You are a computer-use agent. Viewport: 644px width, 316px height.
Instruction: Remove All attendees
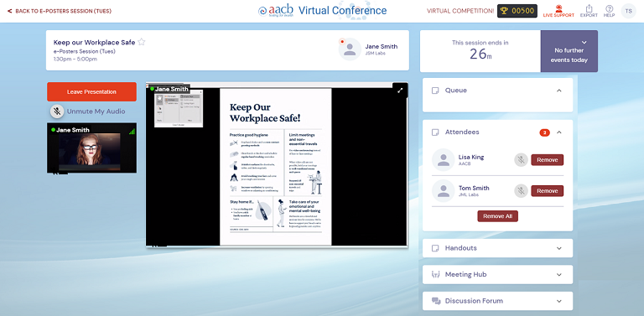click(497, 216)
